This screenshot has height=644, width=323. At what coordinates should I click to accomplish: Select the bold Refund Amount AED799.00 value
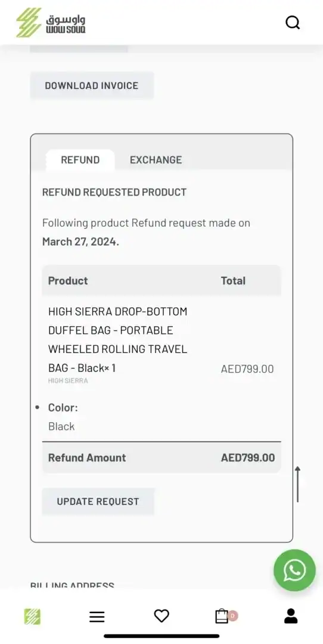click(248, 457)
